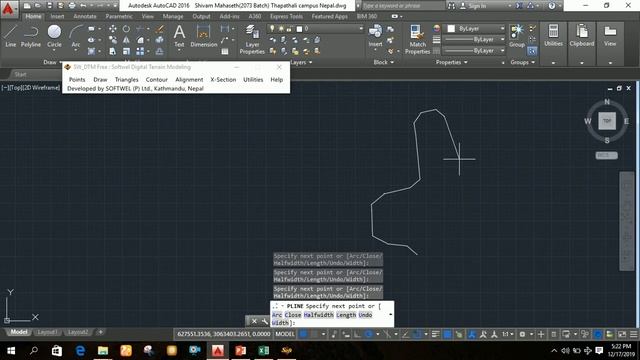Select the Stretch tool

113,51
